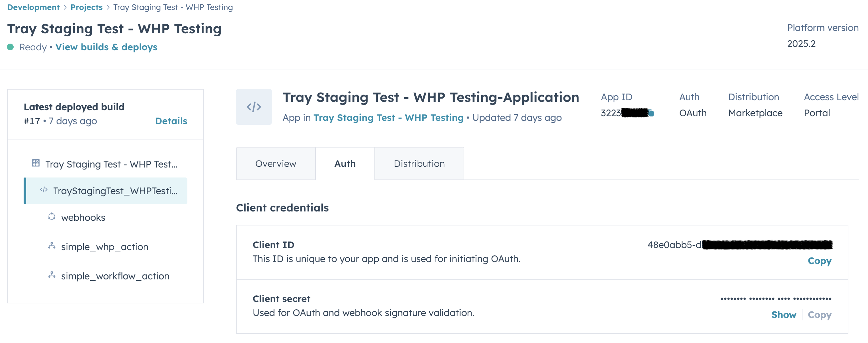
Task: Switch to the Overview tab
Action: [276, 164]
